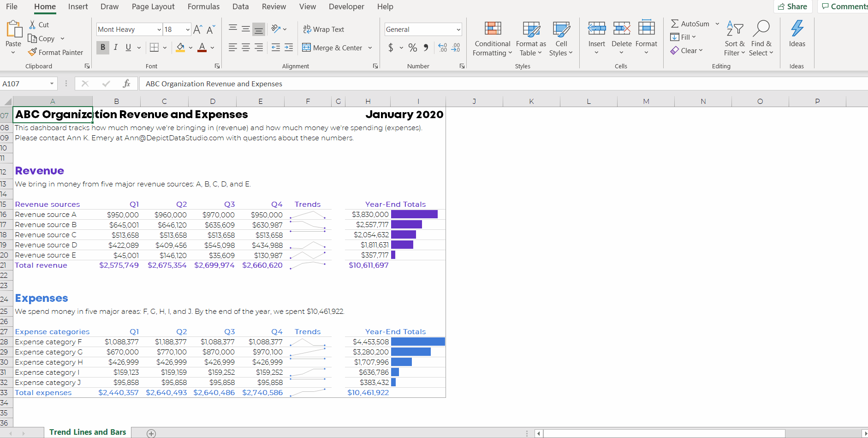Switch to the Formulas tab
This screenshot has width=868, height=438.
pos(203,6)
